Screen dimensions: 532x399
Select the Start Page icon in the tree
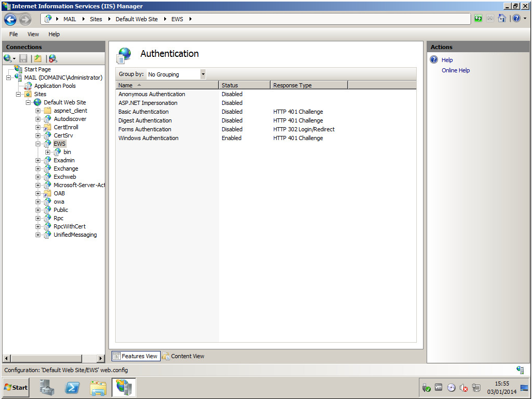(x=18, y=69)
